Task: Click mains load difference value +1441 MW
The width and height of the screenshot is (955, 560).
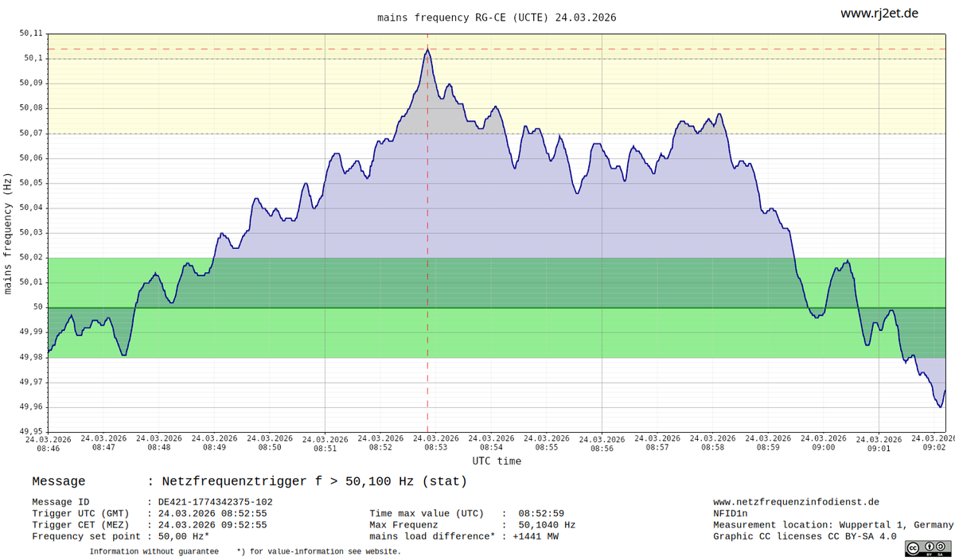Action: 536,537
